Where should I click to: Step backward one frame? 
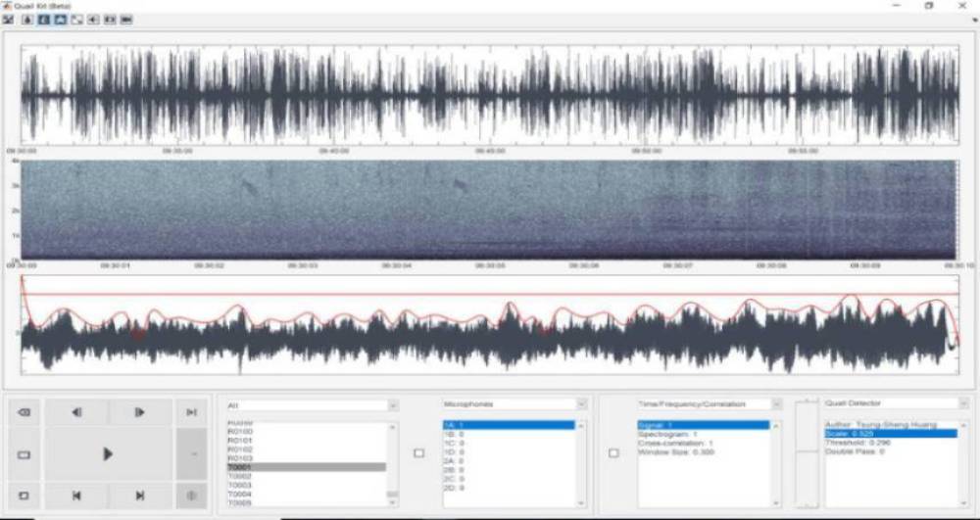(76, 412)
